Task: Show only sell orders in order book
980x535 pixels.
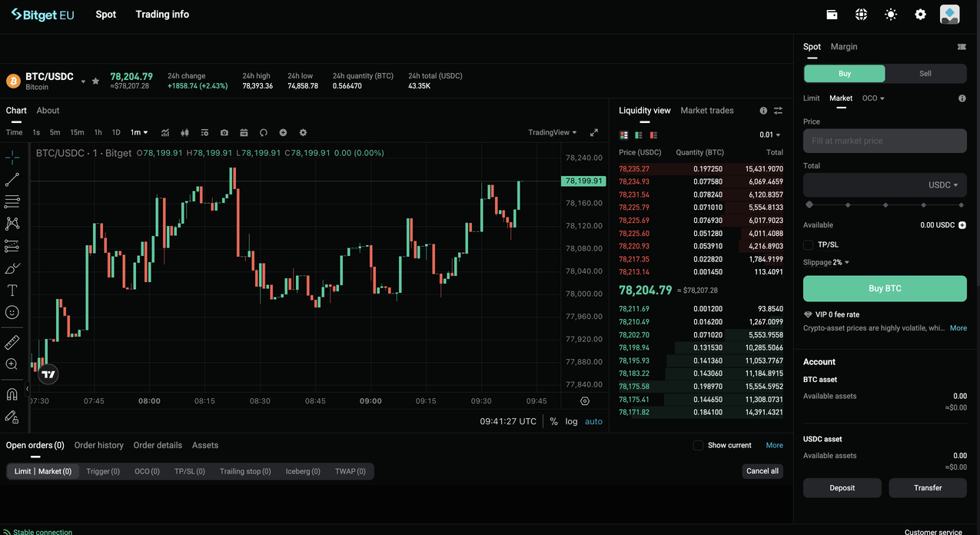Action: point(653,135)
